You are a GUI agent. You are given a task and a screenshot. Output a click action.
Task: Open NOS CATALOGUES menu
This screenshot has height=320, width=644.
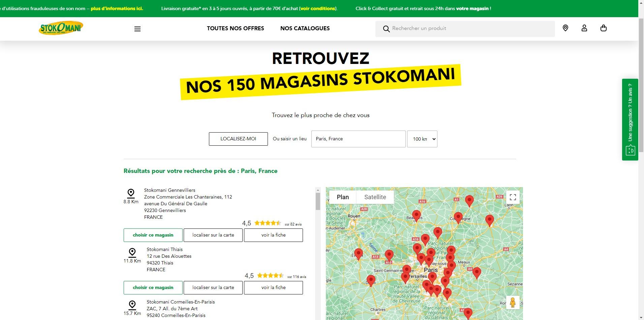[x=305, y=29]
